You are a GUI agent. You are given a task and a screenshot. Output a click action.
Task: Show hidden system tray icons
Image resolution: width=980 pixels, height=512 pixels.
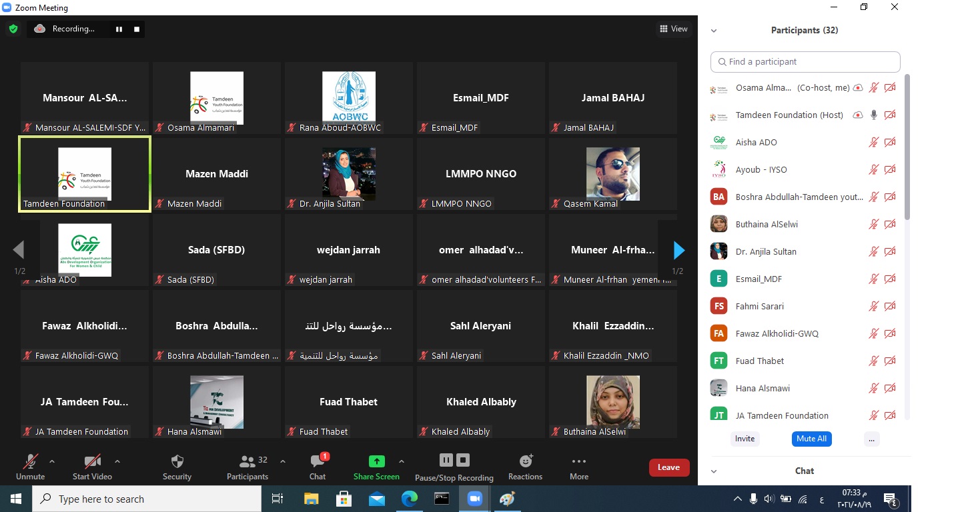(737, 499)
